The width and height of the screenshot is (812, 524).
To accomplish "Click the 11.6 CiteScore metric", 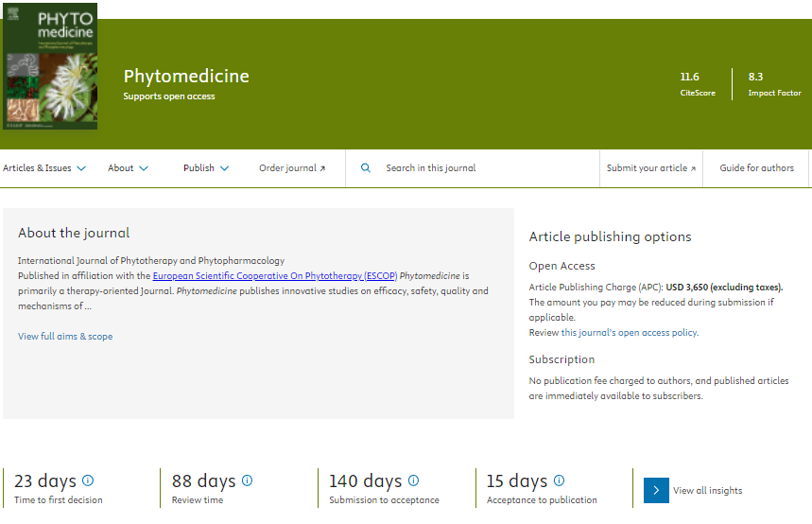I will click(x=697, y=84).
